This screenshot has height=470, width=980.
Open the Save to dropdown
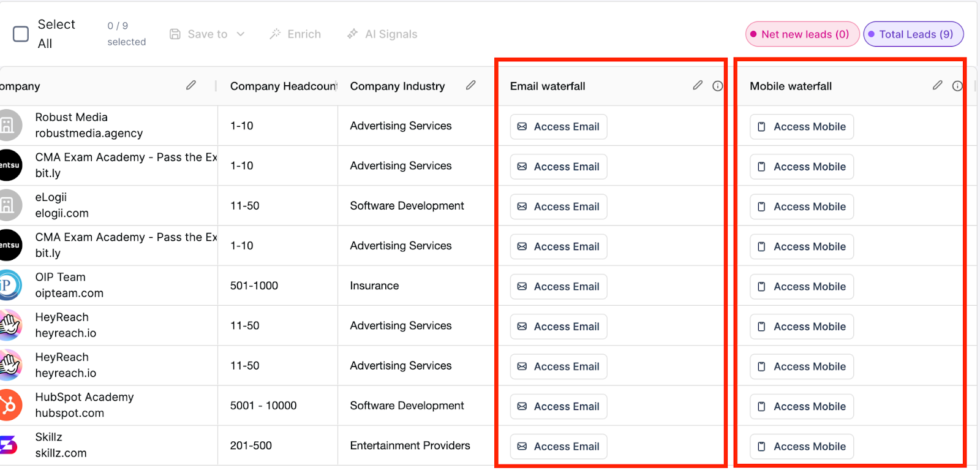tap(207, 34)
